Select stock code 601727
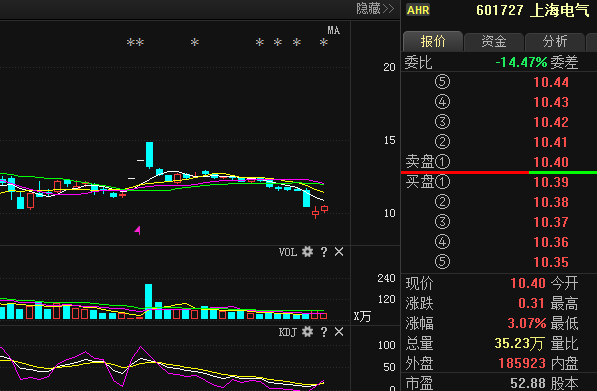 (x=500, y=10)
